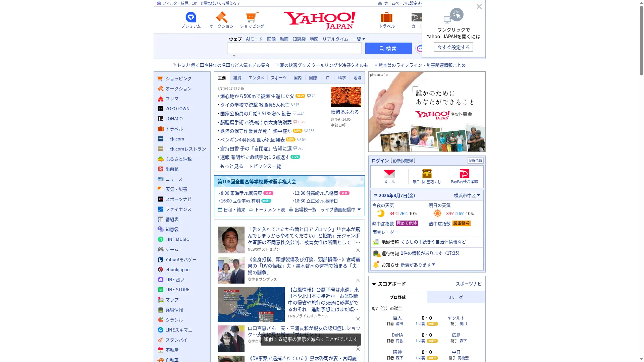
Task: Open the ID新規取得 link
Action: tap(403, 161)
